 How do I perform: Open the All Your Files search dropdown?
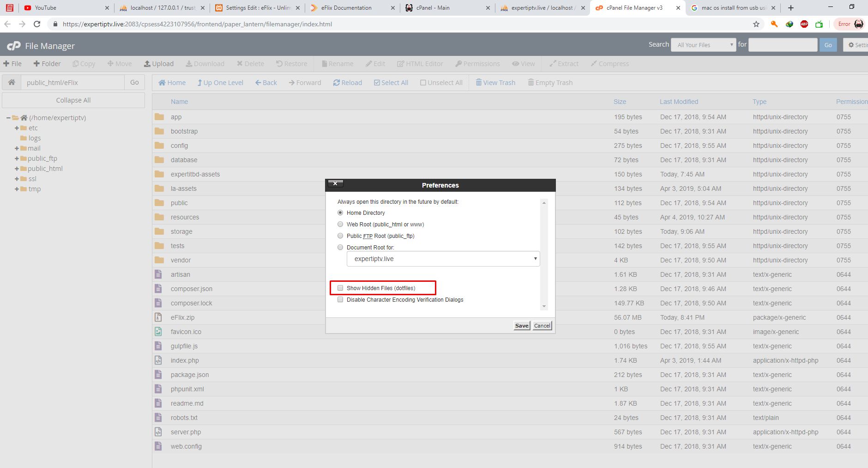[x=703, y=45]
